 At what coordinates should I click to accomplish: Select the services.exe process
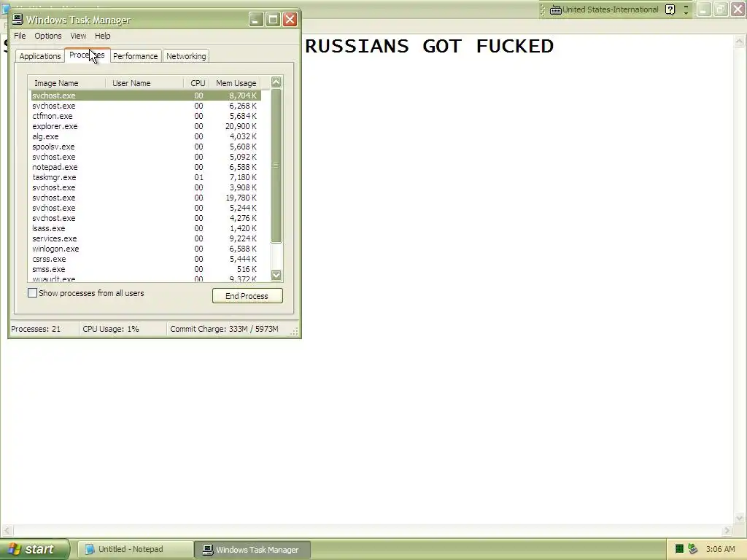click(146, 238)
